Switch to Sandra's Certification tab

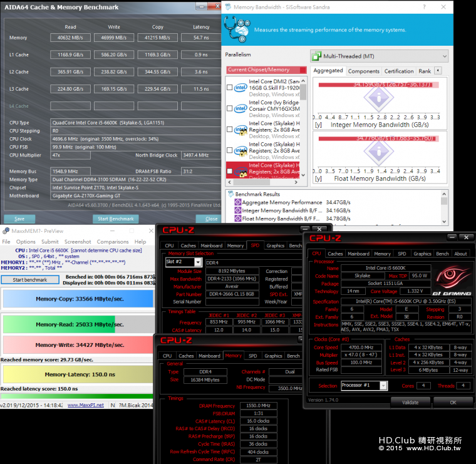(399, 71)
